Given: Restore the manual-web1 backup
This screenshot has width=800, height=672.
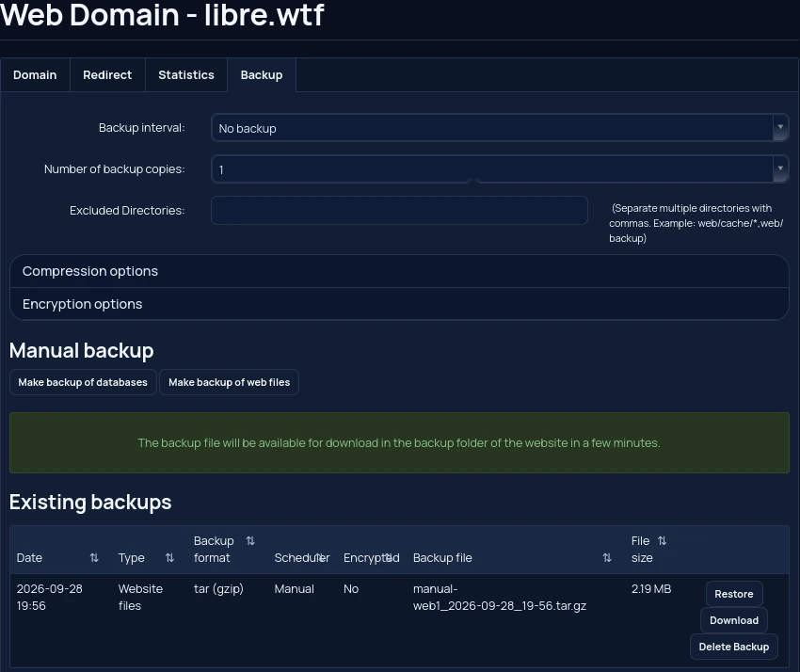Looking at the screenshot, I should click(734, 594).
